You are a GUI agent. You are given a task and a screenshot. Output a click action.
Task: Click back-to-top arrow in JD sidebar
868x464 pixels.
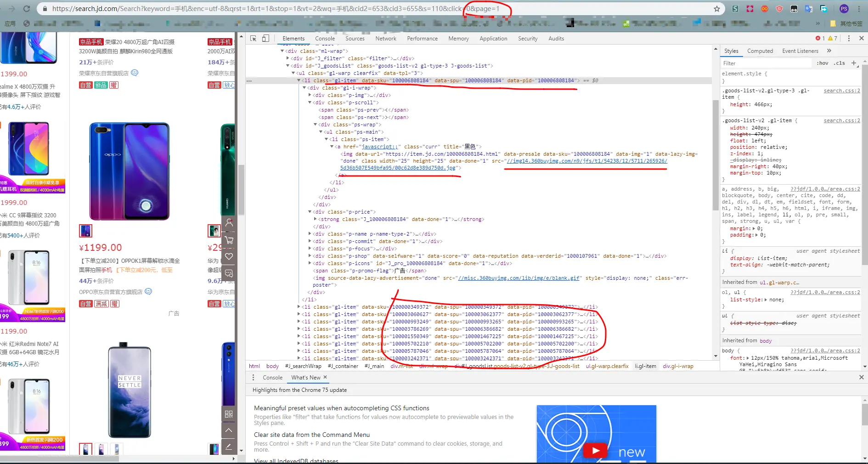click(x=229, y=430)
